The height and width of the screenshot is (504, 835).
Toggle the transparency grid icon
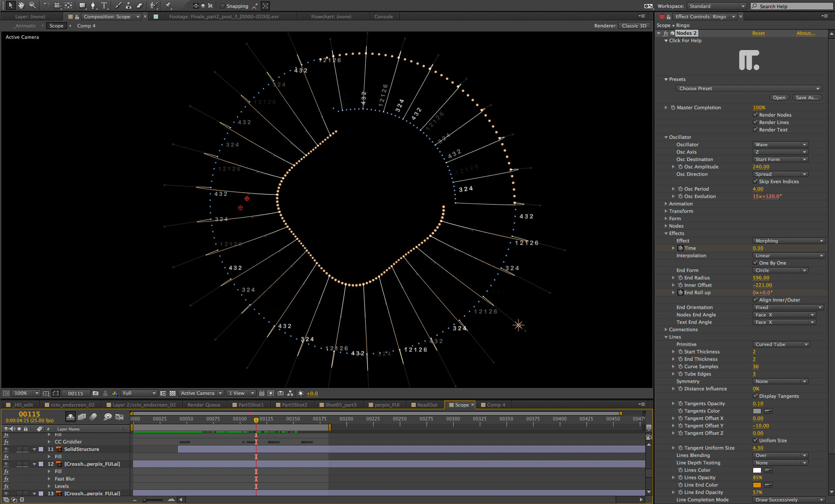click(x=172, y=393)
